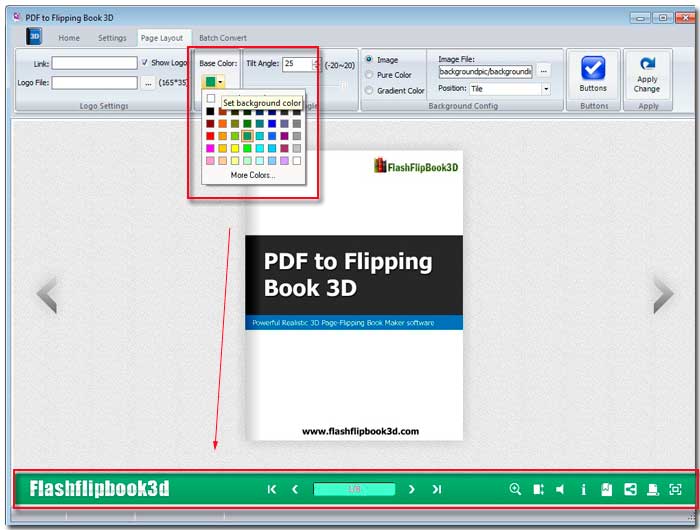Image resolution: width=700 pixels, height=530 pixels.
Task: Click the large left arrow beside the book
Action: [x=47, y=295]
